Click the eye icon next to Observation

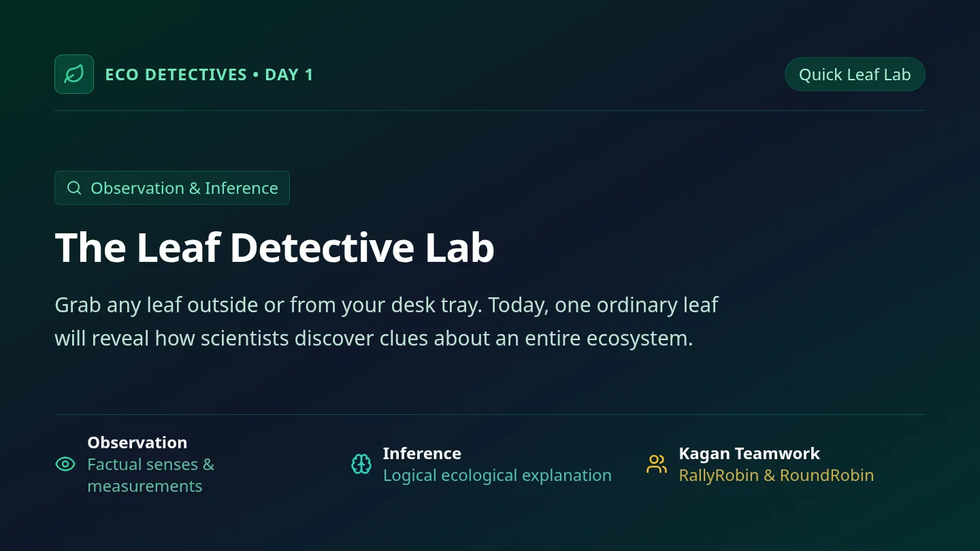point(65,464)
